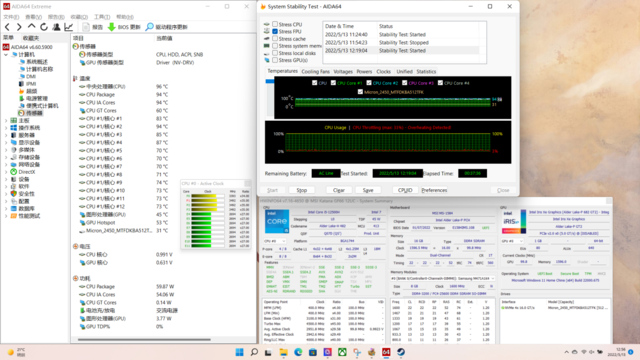The image size is (640, 360).
Task: Click the BIOS update green arrow icon
Action: [111, 27]
